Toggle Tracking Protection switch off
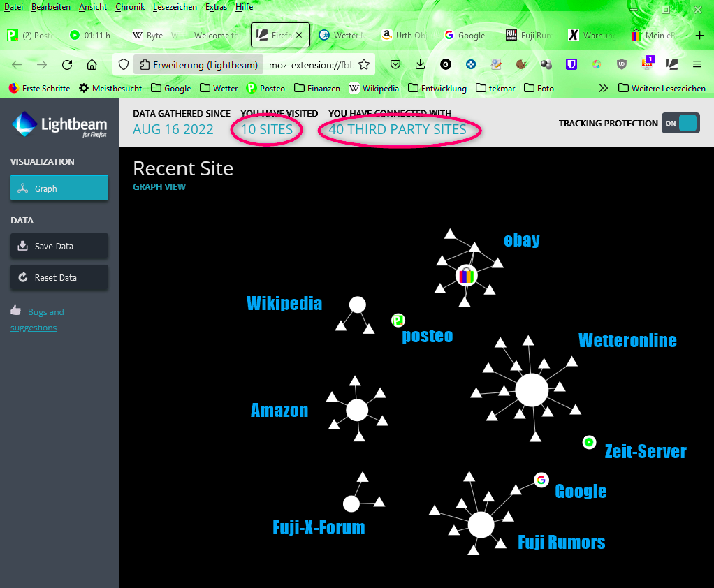The height and width of the screenshot is (588, 714). tap(680, 124)
